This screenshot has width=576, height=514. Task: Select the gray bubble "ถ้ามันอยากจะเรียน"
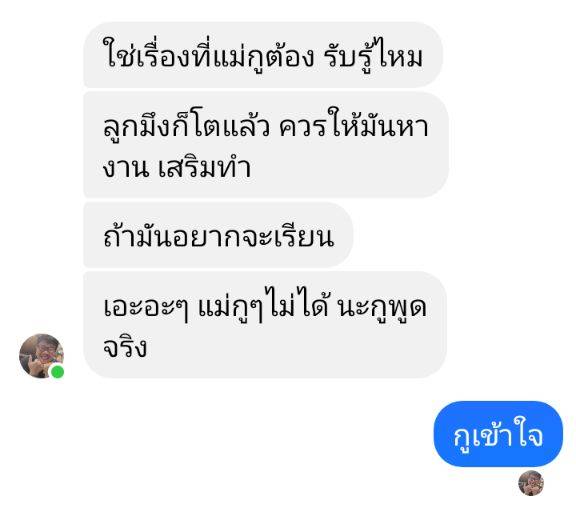(218, 235)
